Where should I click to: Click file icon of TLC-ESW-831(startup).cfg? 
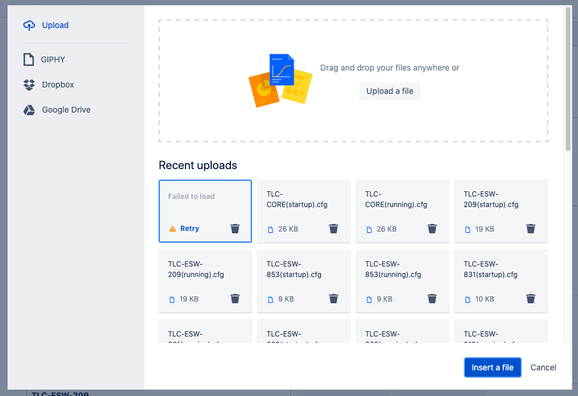pos(467,300)
